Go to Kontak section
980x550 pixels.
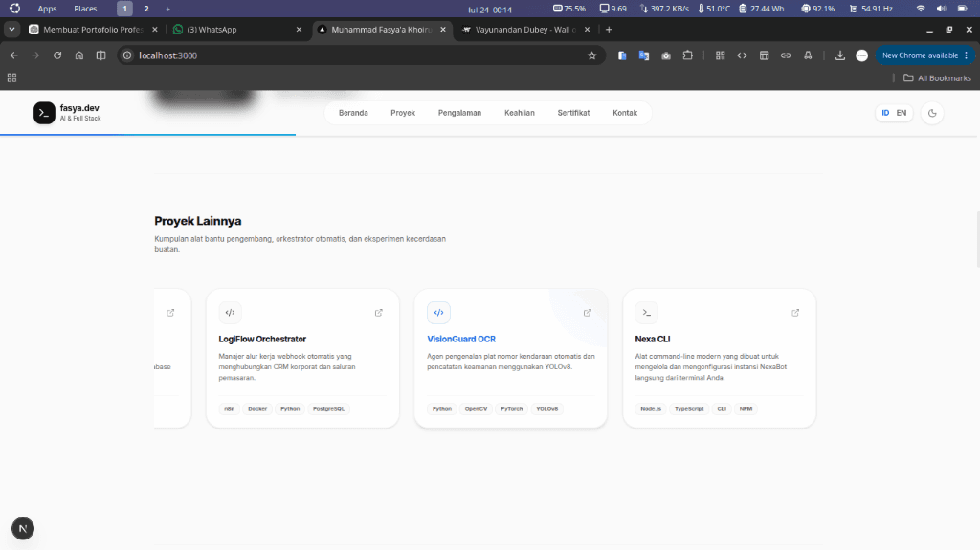625,113
